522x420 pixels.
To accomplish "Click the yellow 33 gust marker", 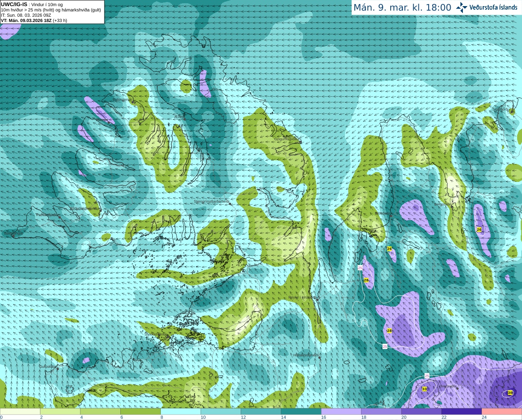I will (425, 389).
